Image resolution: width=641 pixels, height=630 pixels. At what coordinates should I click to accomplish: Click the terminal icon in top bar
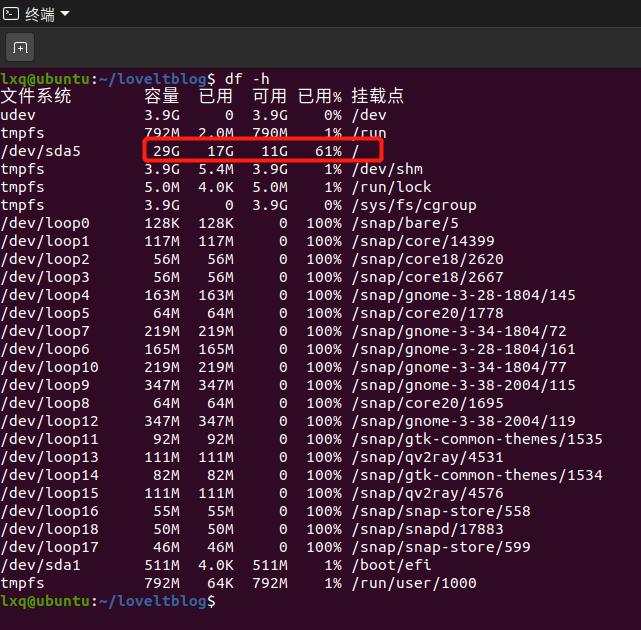(10, 14)
